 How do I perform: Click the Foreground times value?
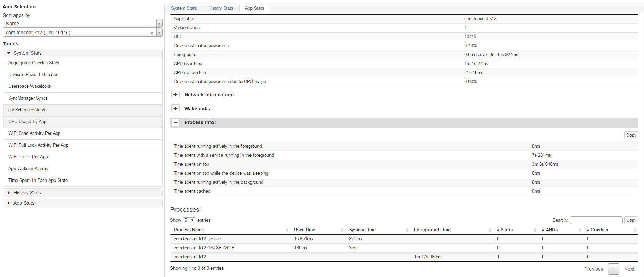tap(491, 55)
